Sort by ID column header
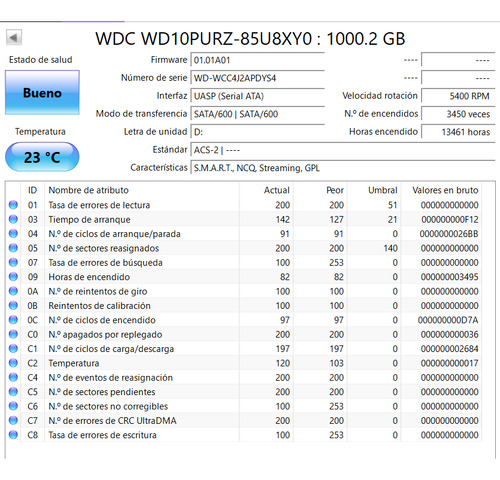 click(32, 190)
